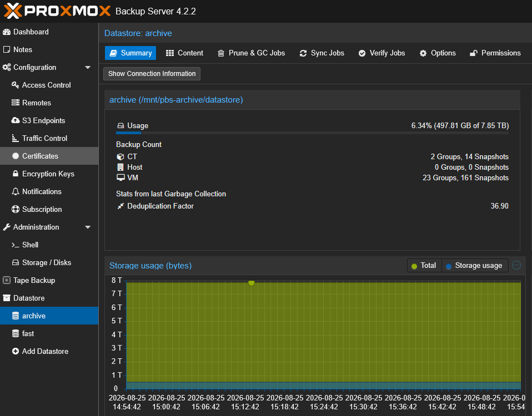Click the Deduplication Factor compress icon
This screenshot has height=416, width=532.
click(x=121, y=206)
